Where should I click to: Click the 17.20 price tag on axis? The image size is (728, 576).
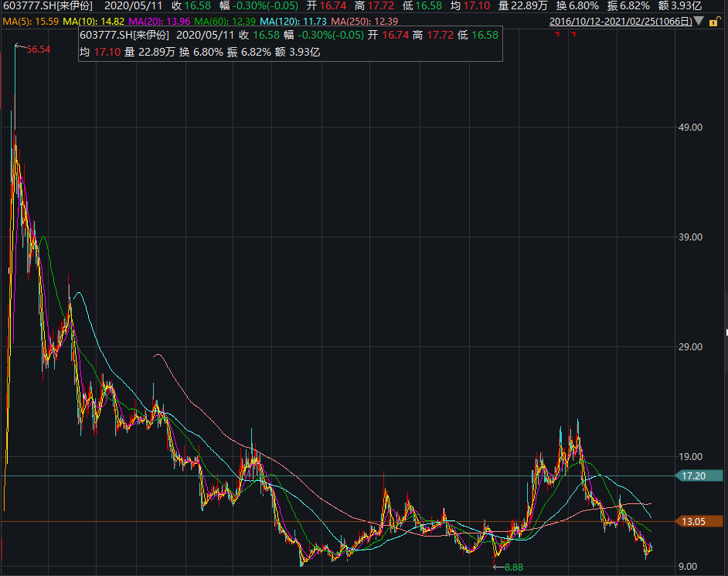pos(699,475)
